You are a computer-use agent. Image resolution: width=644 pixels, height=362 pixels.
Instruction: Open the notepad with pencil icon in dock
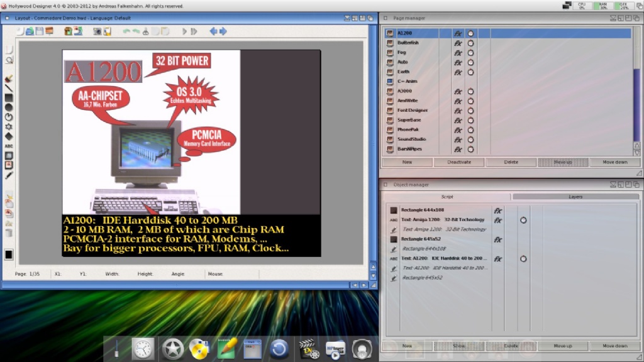(x=226, y=348)
